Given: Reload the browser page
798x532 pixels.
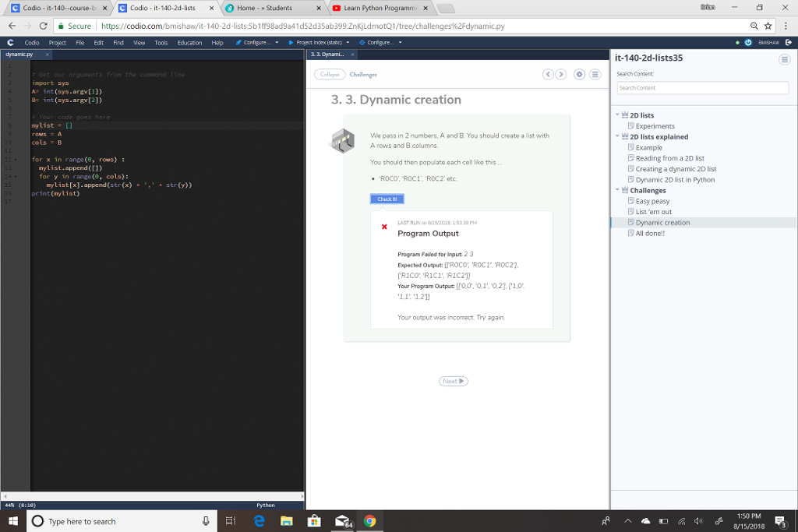Looking at the screenshot, I should click(44, 26).
